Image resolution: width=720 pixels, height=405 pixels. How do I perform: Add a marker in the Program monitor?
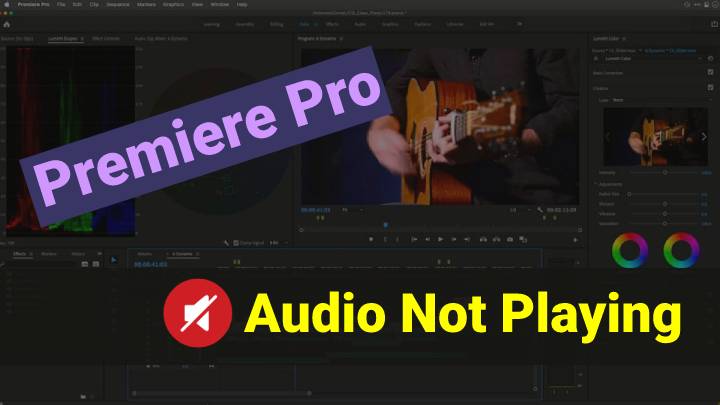click(x=371, y=239)
